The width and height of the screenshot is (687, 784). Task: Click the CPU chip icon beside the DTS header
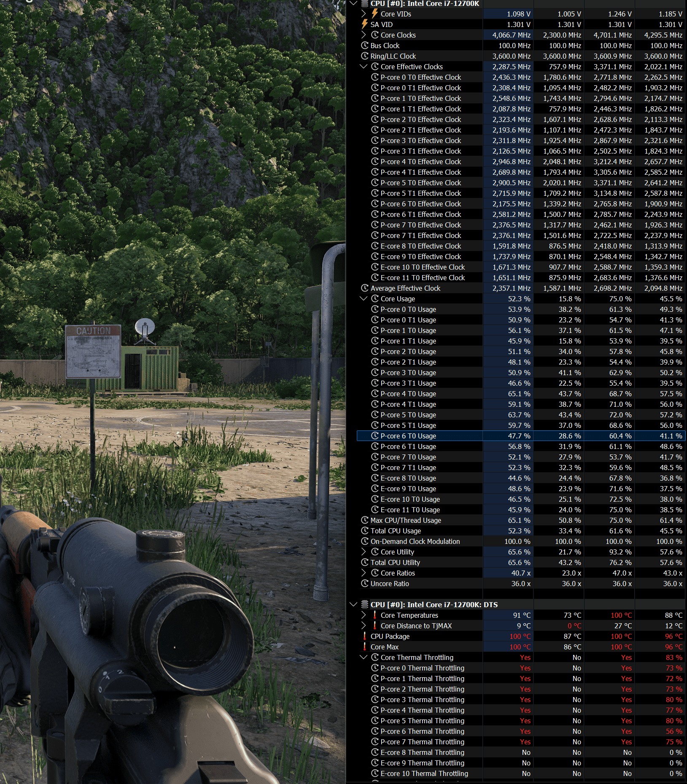tap(365, 605)
